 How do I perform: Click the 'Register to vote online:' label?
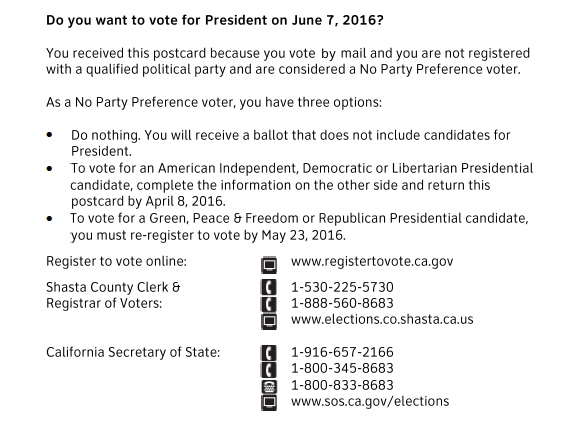tap(116, 261)
